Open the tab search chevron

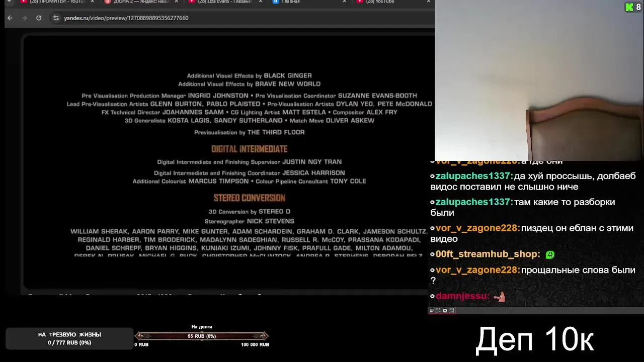(9, 2)
